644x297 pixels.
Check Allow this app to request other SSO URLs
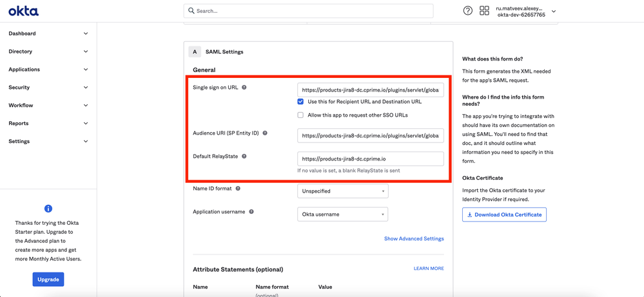click(x=300, y=115)
